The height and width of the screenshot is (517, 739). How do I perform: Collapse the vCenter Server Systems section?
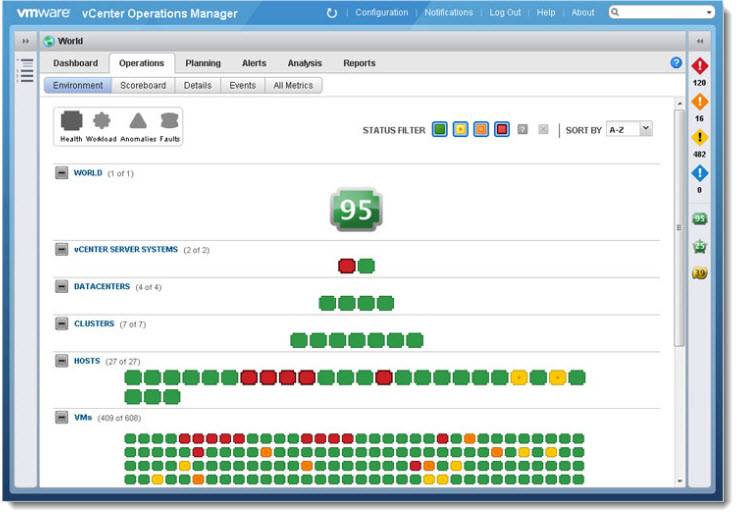[x=61, y=249]
